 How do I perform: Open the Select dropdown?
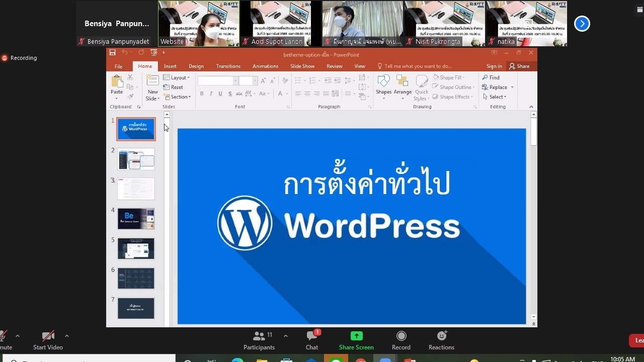pyautogui.click(x=495, y=97)
